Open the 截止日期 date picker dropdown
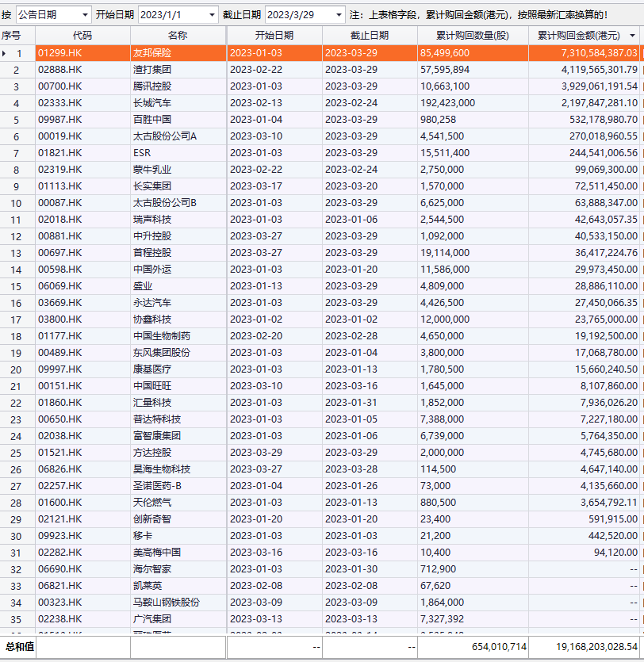Image resolution: width=644 pixels, height=662 pixels. point(339,15)
